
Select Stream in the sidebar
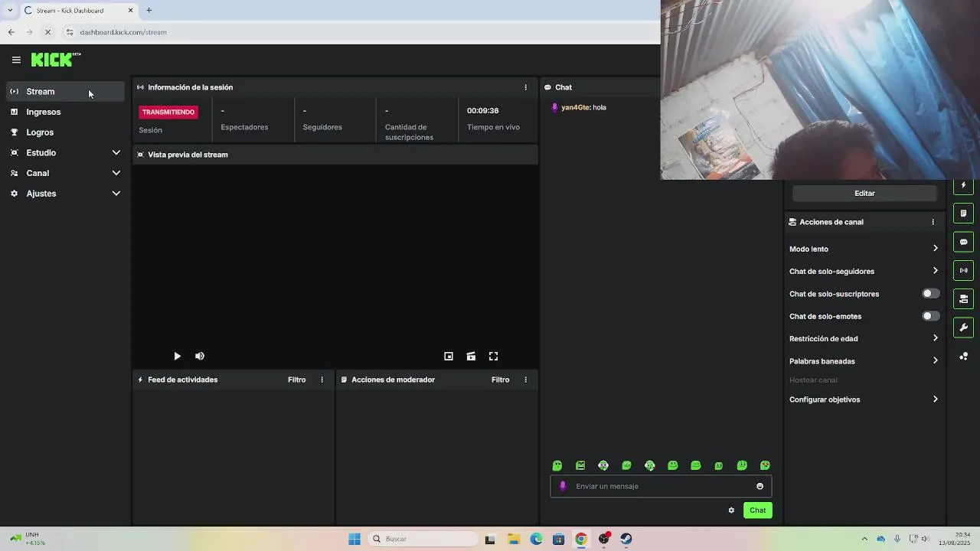pyautogui.click(x=65, y=91)
